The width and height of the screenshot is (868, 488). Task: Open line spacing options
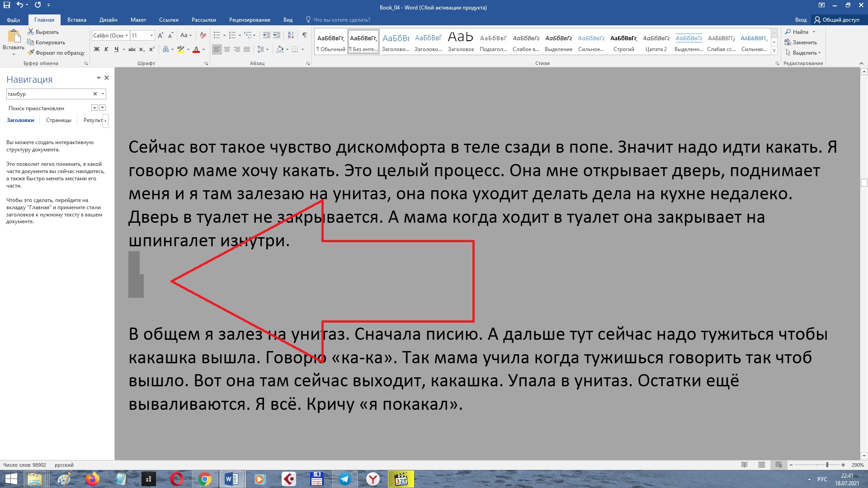(x=263, y=49)
